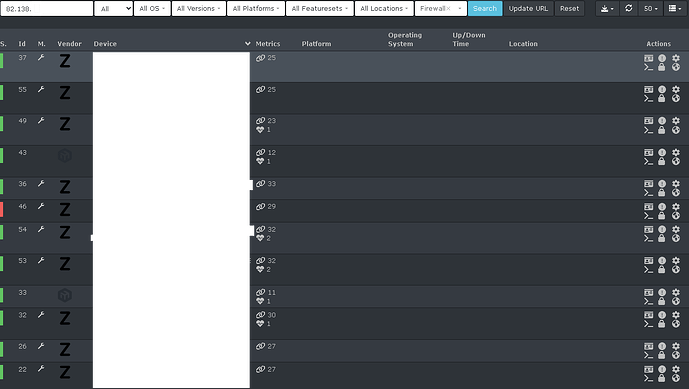Click the refresh icon in the top toolbar
This screenshot has height=389, width=689.
(x=629, y=8)
